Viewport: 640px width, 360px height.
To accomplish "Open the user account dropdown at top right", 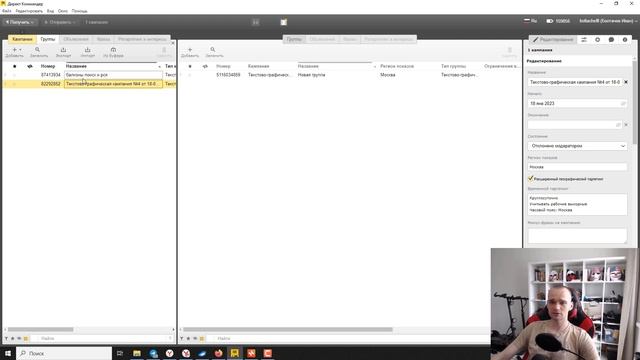I will click(x=608, y=21).
